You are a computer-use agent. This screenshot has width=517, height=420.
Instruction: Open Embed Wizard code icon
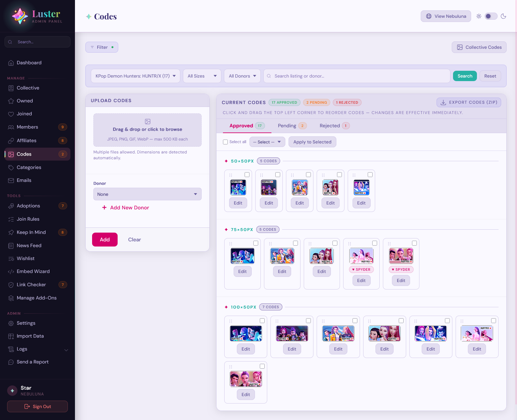[11, 272]
